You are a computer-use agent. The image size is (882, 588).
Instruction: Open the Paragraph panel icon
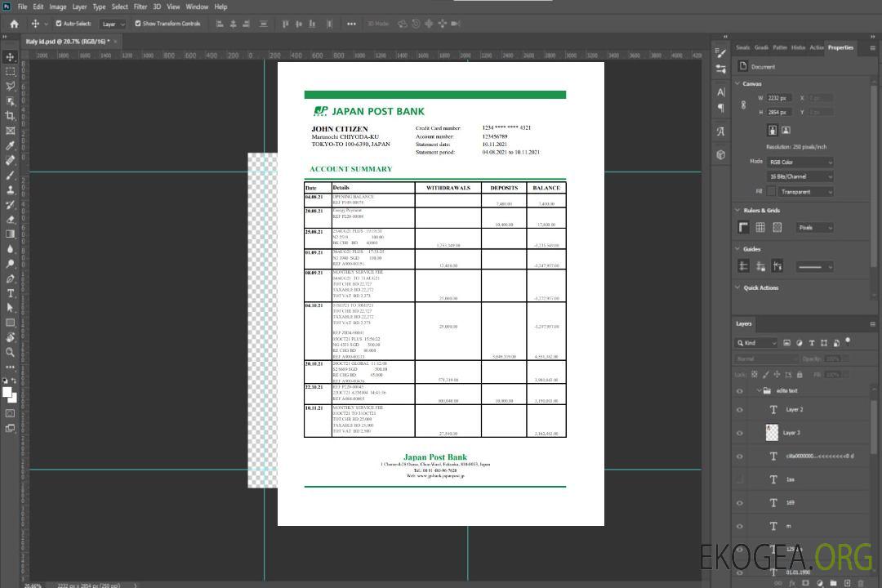(x=721, y=108)
